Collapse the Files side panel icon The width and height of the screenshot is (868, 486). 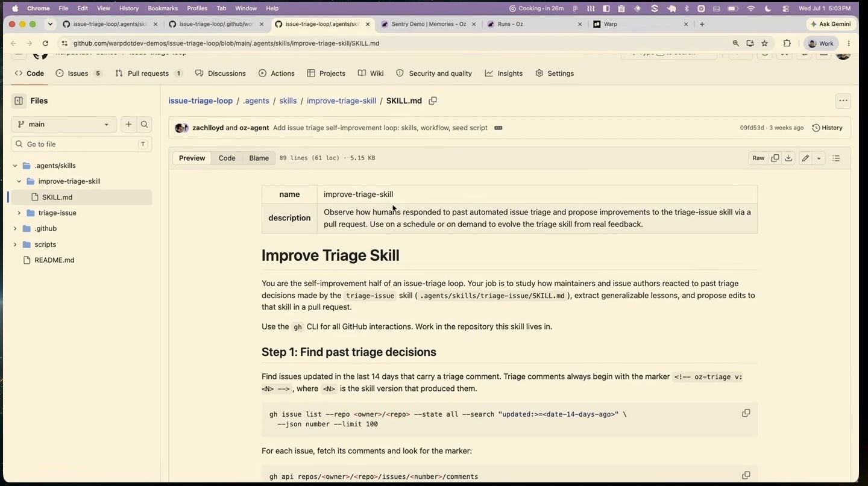tap(19, 101)
